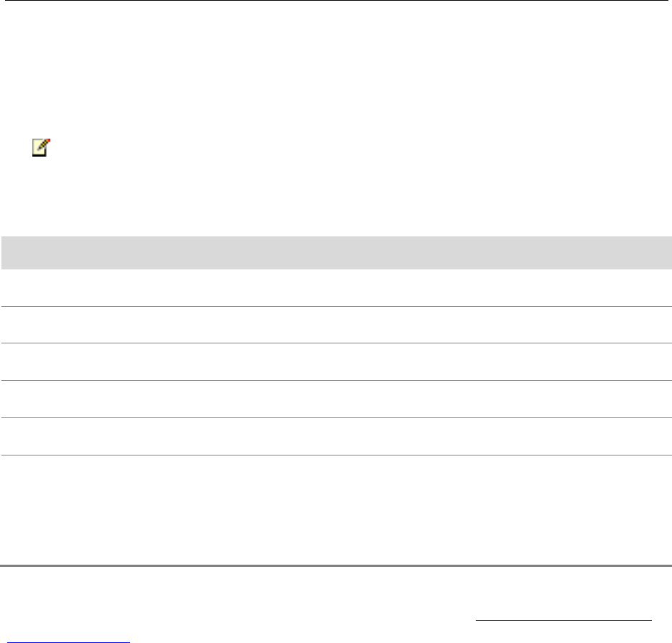Image resolution: width=672 pixels, height=643 pixels.
Task: Click the fourth table row
Action: (x=336, y=399)
